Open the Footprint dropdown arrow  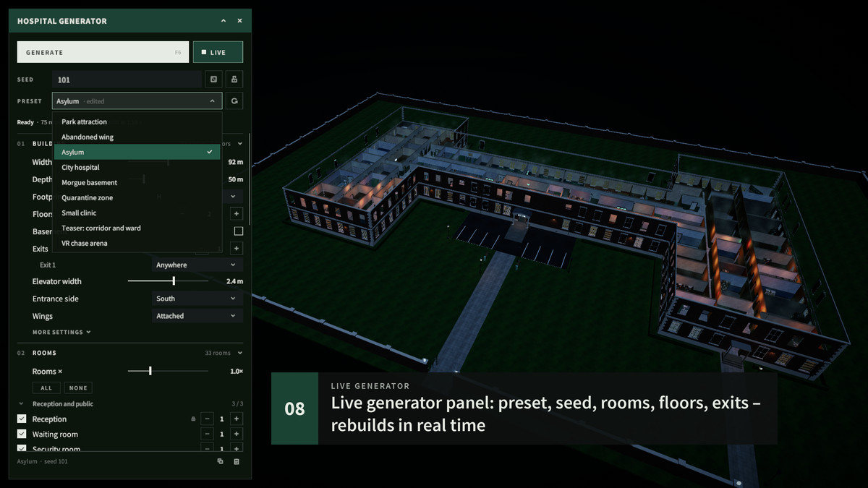[233, 197]
